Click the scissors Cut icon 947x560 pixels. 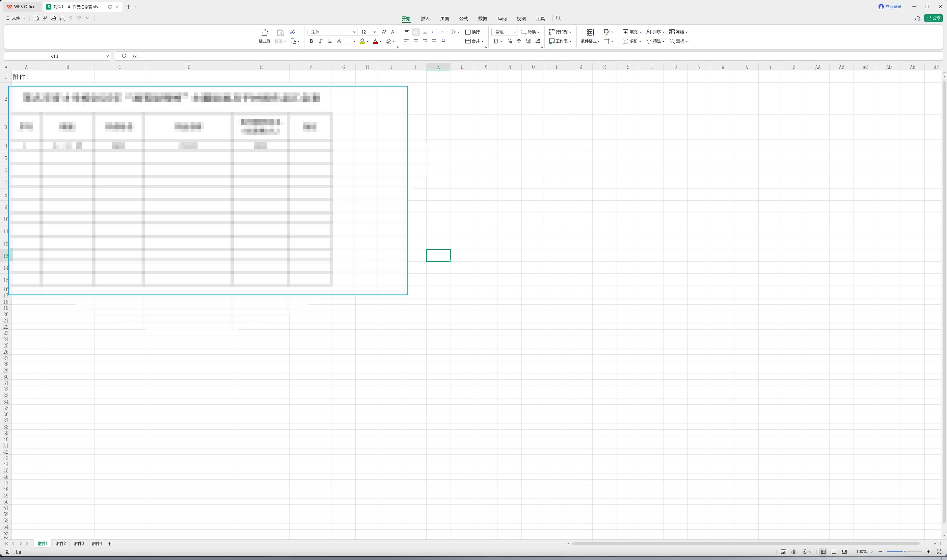(293, 32)
